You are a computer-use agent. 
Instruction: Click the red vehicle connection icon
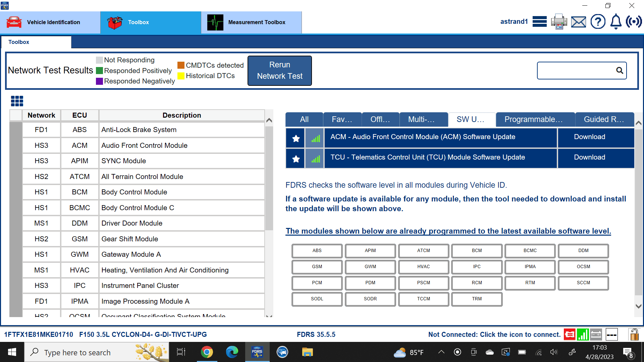coord(570,334)
